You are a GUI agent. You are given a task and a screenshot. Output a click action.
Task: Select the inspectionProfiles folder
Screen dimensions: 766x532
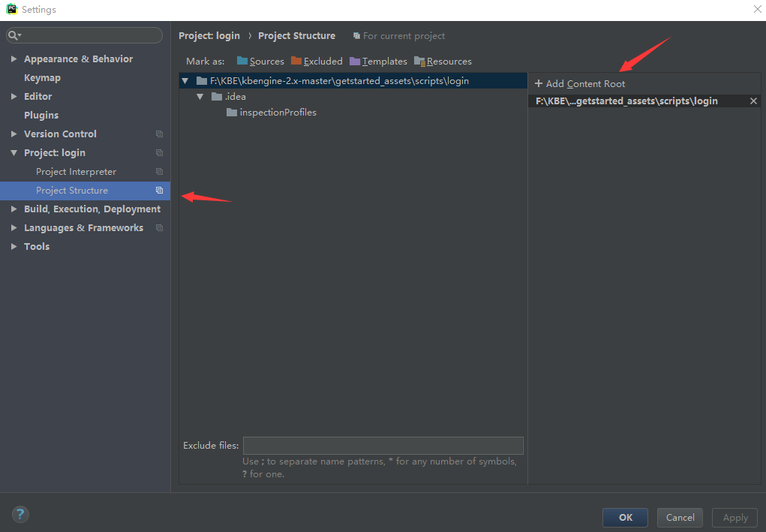coord(278,113)
